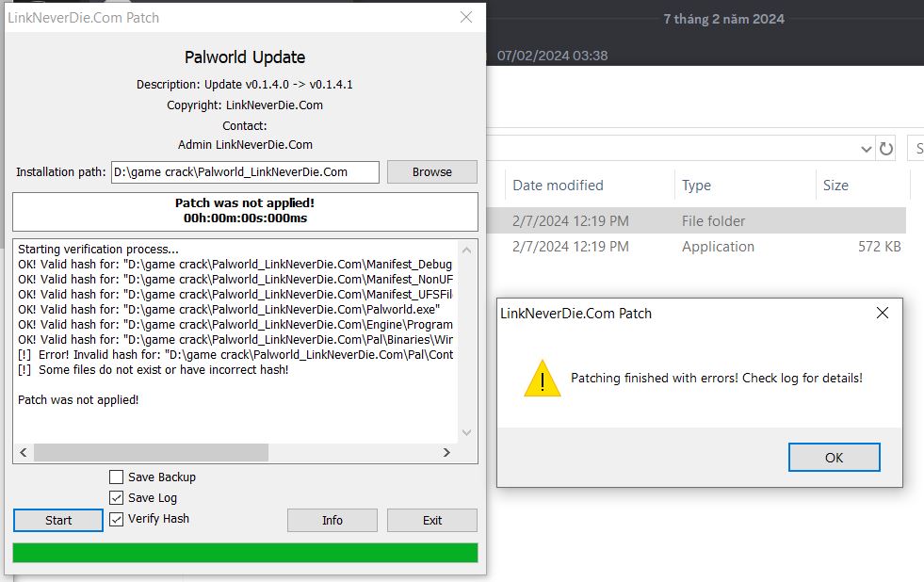
Task: Enable the Save Backup checkbox
Action: [x=117, y=477]
